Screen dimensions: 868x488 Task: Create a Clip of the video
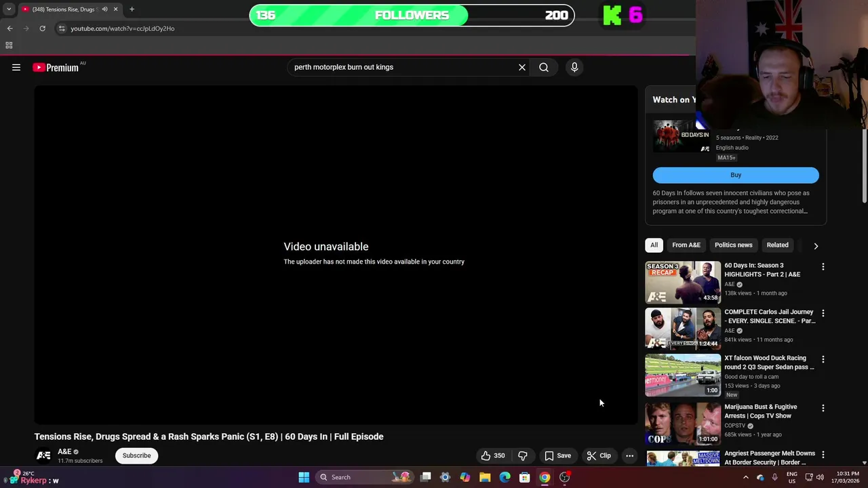(x=599, y=455)
